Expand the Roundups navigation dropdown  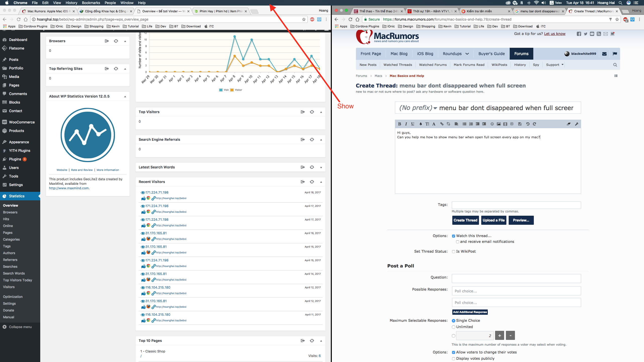467,54
